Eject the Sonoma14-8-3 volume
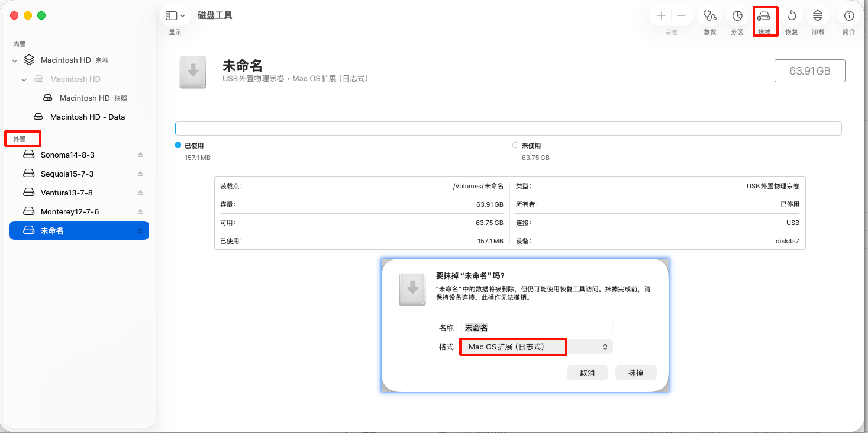Screen dimensions: 868x433 (x=140, y=155)
